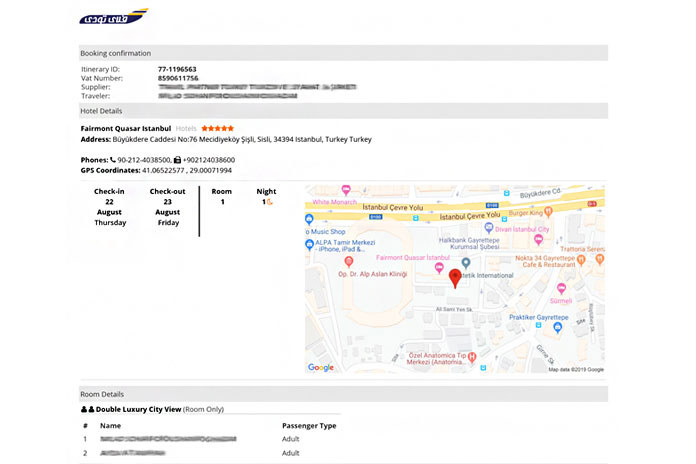Click the five-star hotel rating
Image resolution: width=696 pixels, height=464 pixels.
[217, 128]
